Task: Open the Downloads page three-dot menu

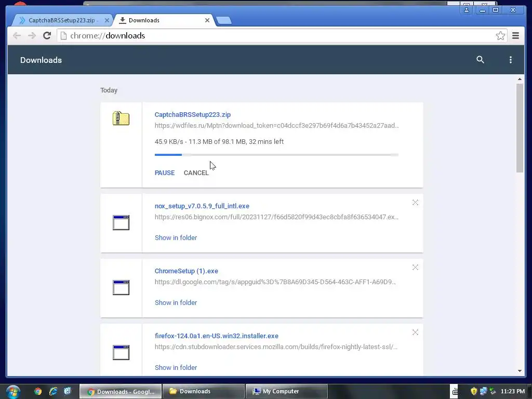Action: pos(510,60)
